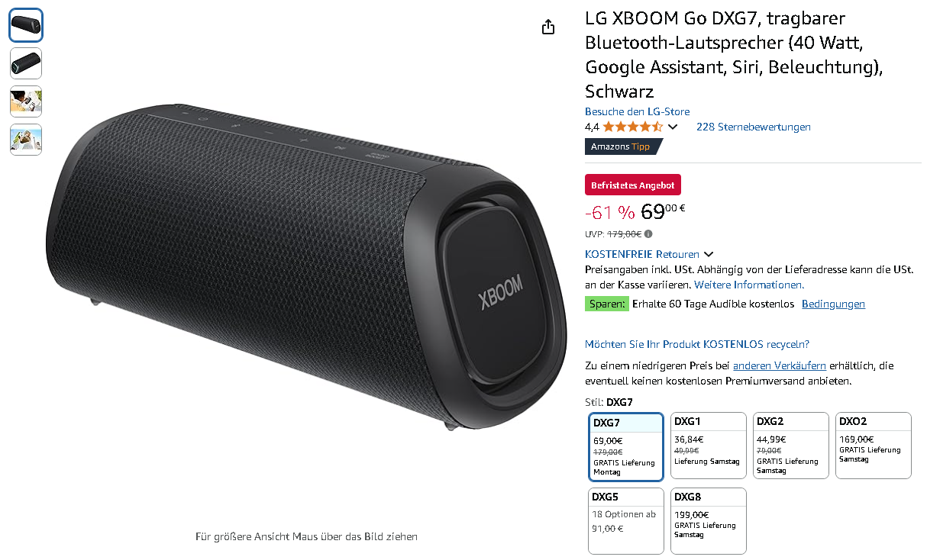
Task: Select the first speaker thumbnail
Action: (x=26, y=25)
